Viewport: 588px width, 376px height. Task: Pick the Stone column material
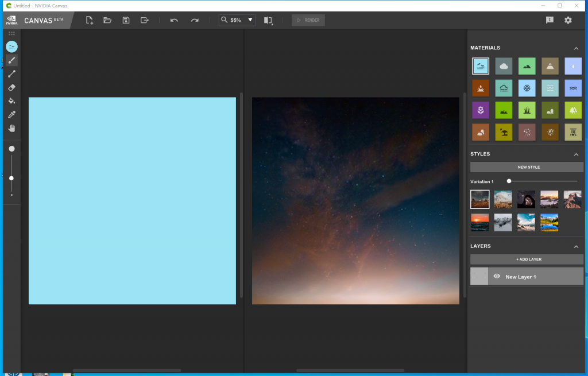tap(573, 133)
